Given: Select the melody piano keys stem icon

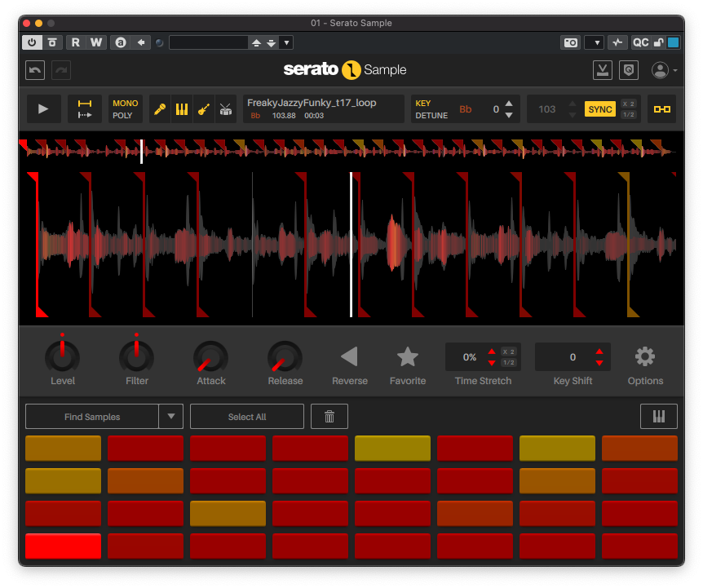Looking at the screenshot, I should (182, 109).
